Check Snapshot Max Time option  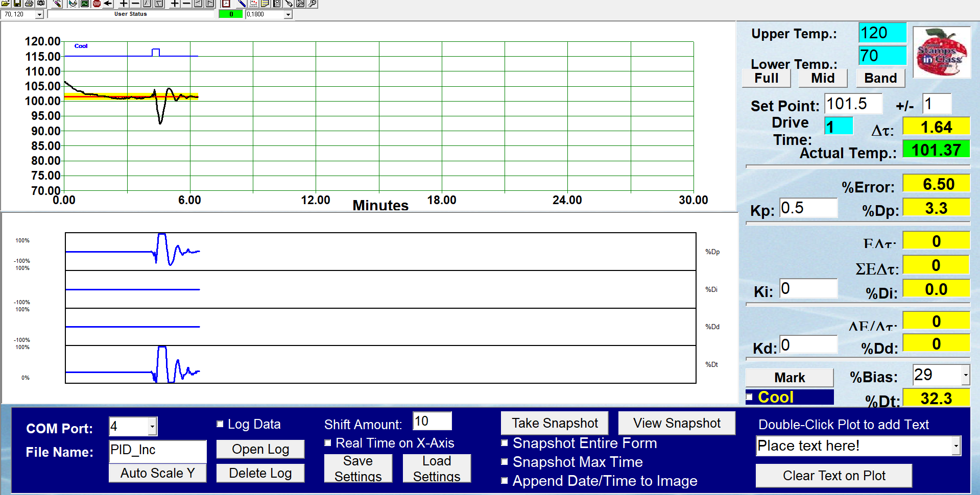click(505, 461)
